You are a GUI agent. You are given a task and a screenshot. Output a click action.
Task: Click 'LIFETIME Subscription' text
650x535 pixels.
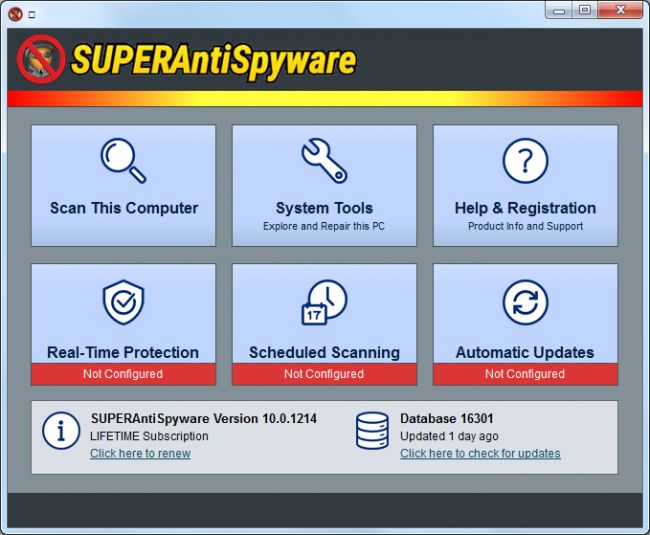(149, 436)
